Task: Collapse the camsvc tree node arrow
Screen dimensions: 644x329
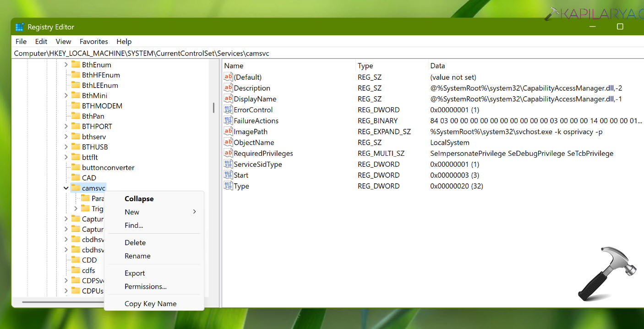Action: point(66,188)
